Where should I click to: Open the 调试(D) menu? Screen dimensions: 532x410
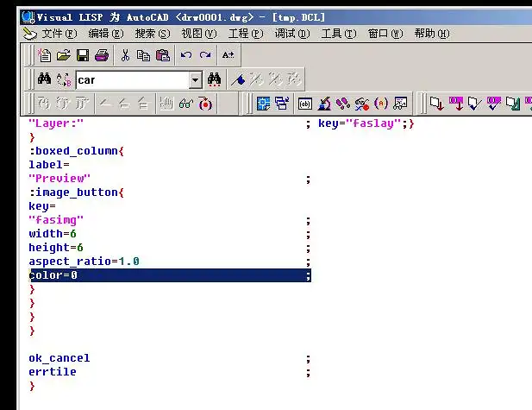(x=292, y=34)
